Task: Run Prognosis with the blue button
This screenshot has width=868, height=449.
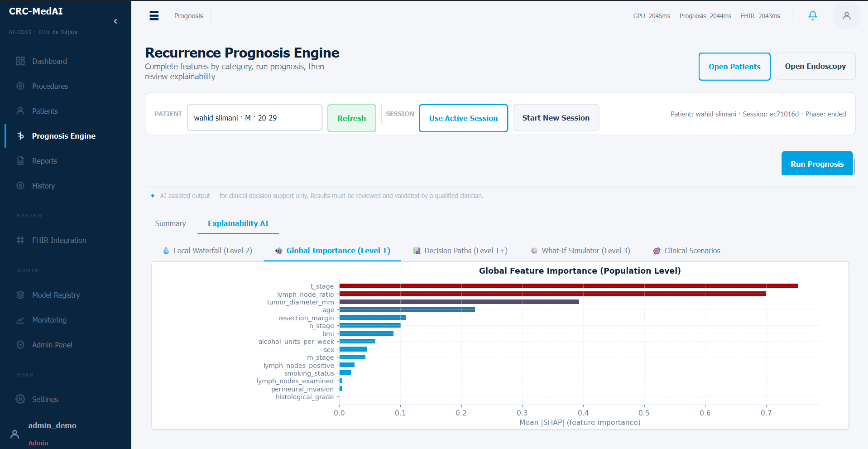Action: click(817, 164)
